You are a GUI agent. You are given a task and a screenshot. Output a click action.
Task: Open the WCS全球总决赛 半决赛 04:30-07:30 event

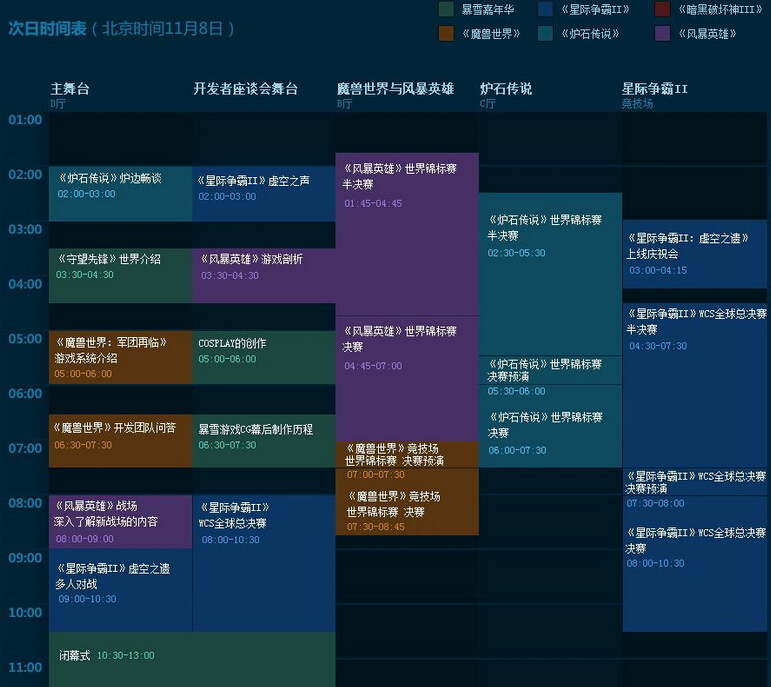694,385
